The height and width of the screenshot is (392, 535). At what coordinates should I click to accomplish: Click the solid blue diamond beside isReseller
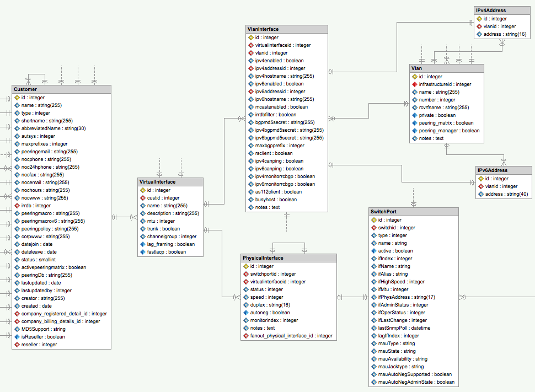pos(17,337)
